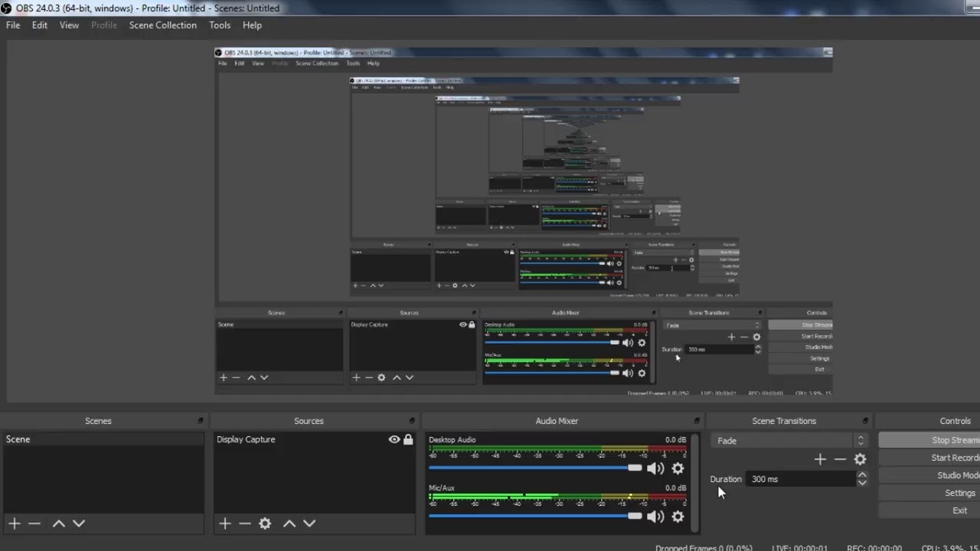
Task: Increase the transition duration with the up arrow
Action: coord(862,475)
